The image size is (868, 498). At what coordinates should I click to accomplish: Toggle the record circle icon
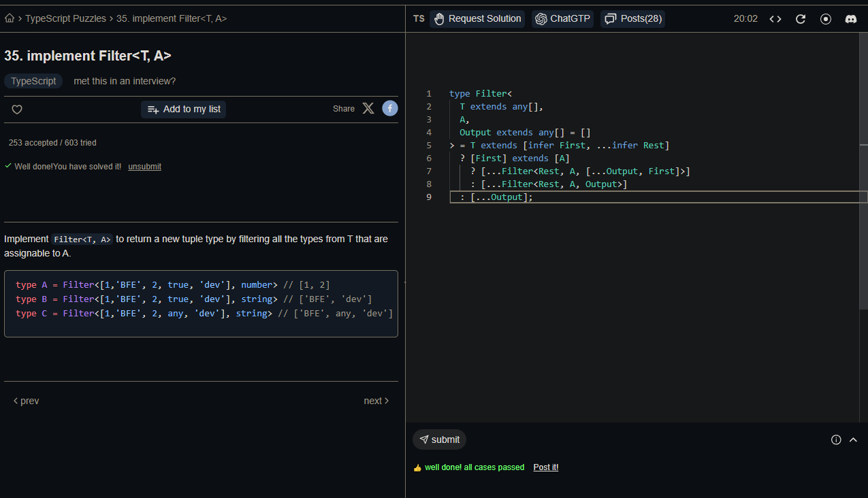point(826,19)
